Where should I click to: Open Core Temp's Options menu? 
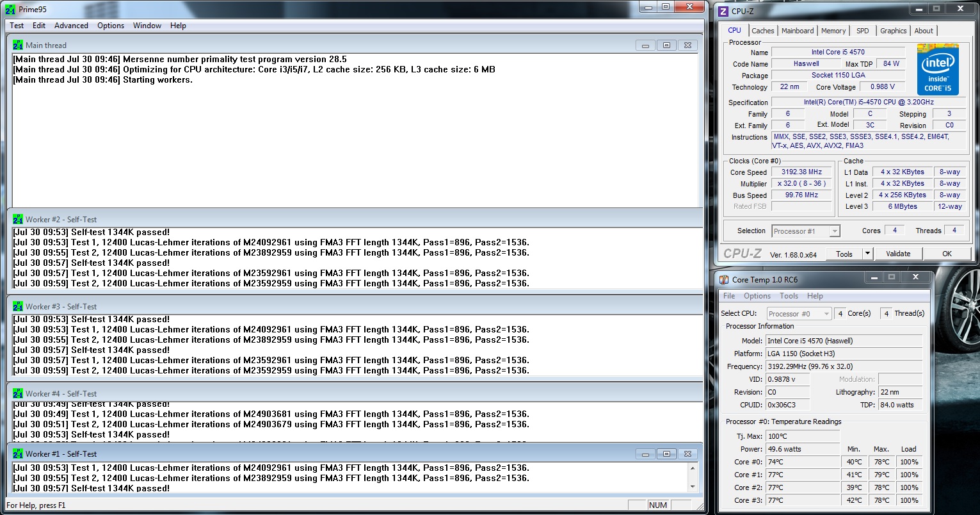point(757,296)
